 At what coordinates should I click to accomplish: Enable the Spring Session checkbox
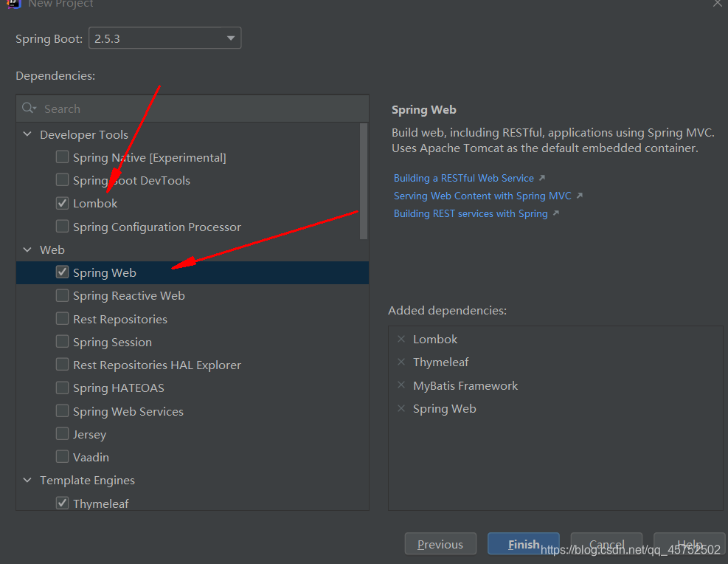point(62,342)
